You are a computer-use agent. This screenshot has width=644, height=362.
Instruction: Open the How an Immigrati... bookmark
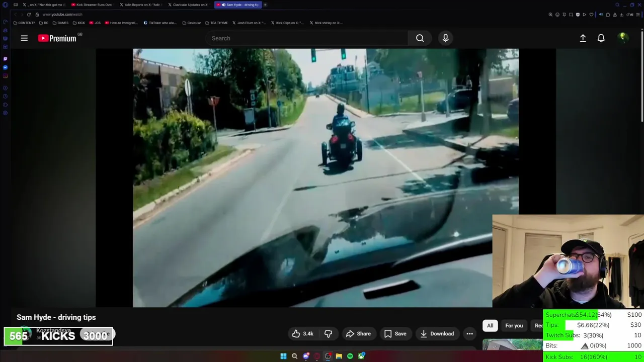coord(121,23)
